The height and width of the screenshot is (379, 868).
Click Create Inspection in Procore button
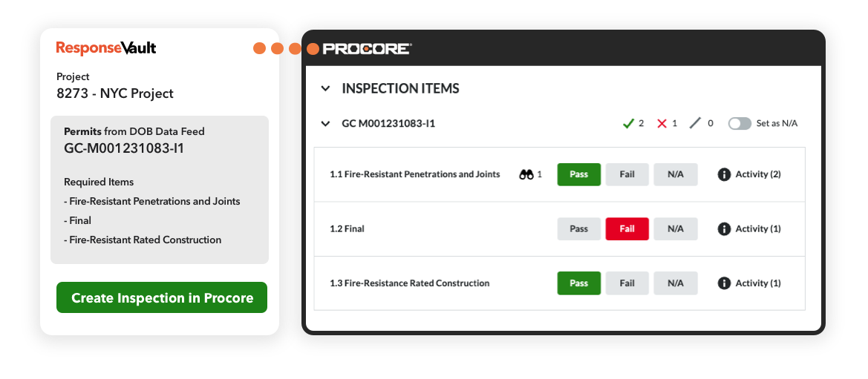pyautogui.click(x=162, y=298)
